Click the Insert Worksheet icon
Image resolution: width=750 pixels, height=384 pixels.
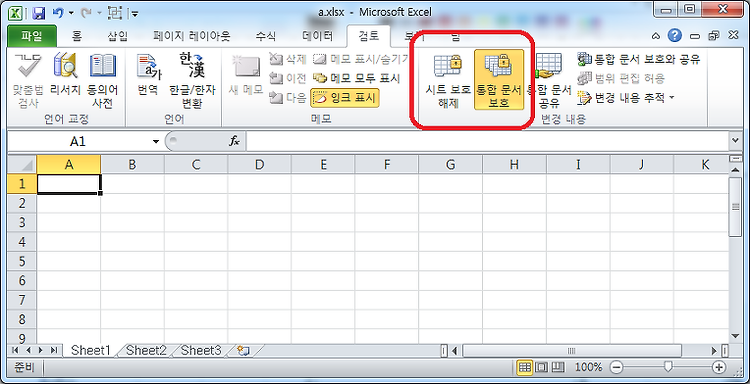(243, 351)
